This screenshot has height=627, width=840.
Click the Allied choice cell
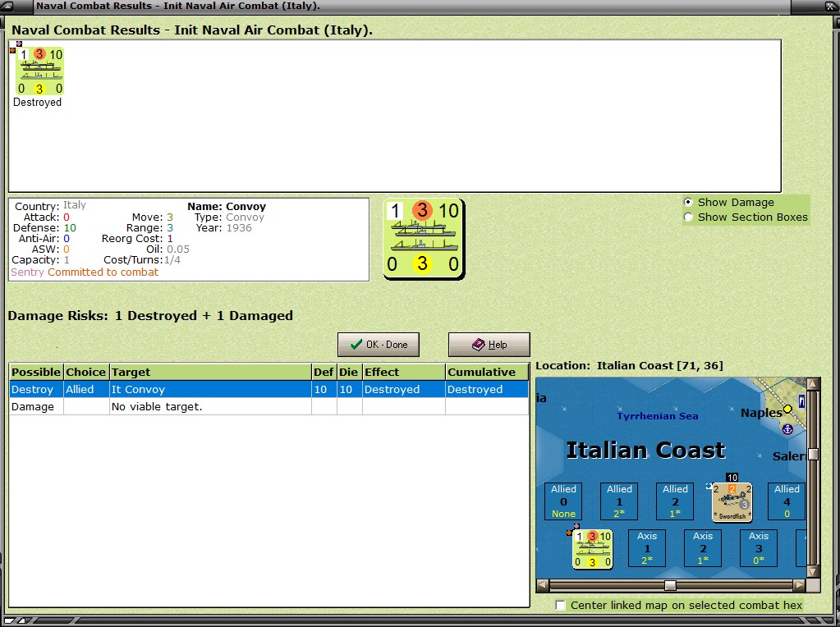pos(85,389)
